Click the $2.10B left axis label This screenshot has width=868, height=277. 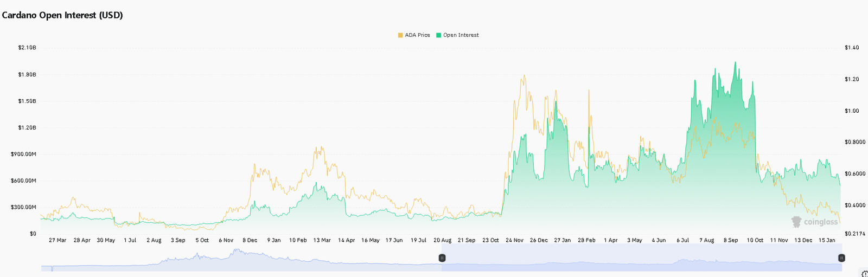[x=27, y=48]
